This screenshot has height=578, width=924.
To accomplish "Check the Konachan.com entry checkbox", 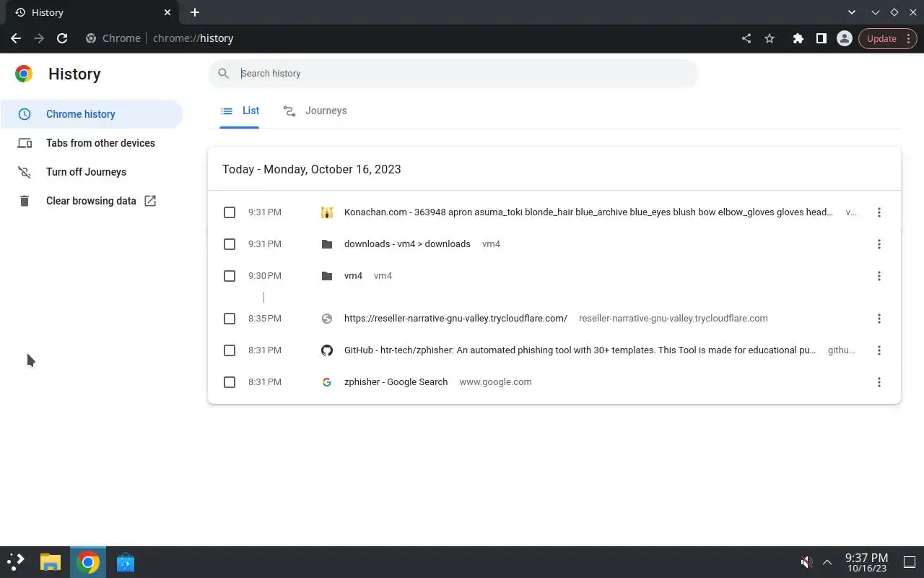I will pyautogui.click(x=230, y=212).
